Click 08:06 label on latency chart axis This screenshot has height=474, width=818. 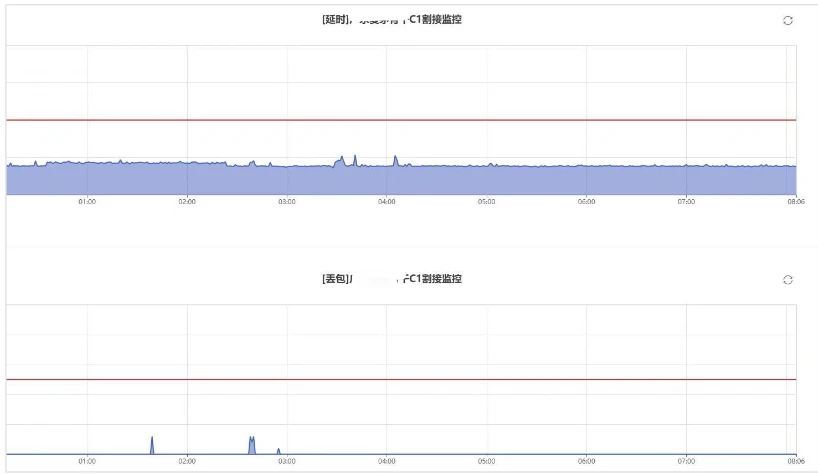click(x=796, y=202)
